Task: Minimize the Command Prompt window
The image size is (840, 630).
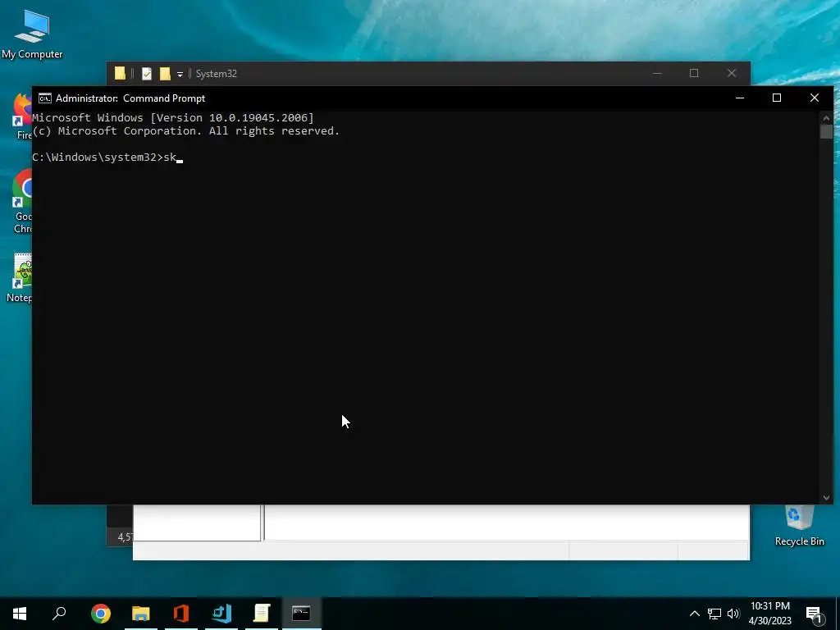Action: pos(740,98)
